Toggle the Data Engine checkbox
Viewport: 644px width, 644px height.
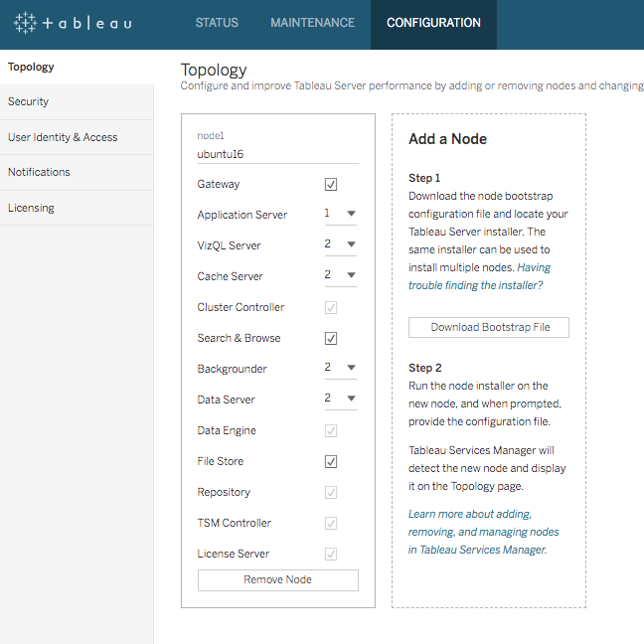coord(331,431)
